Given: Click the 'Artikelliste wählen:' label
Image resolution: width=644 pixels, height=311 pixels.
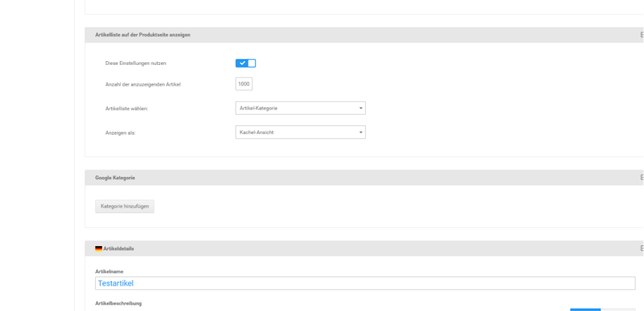Looking at the screenshot, I should pos(126,109).
